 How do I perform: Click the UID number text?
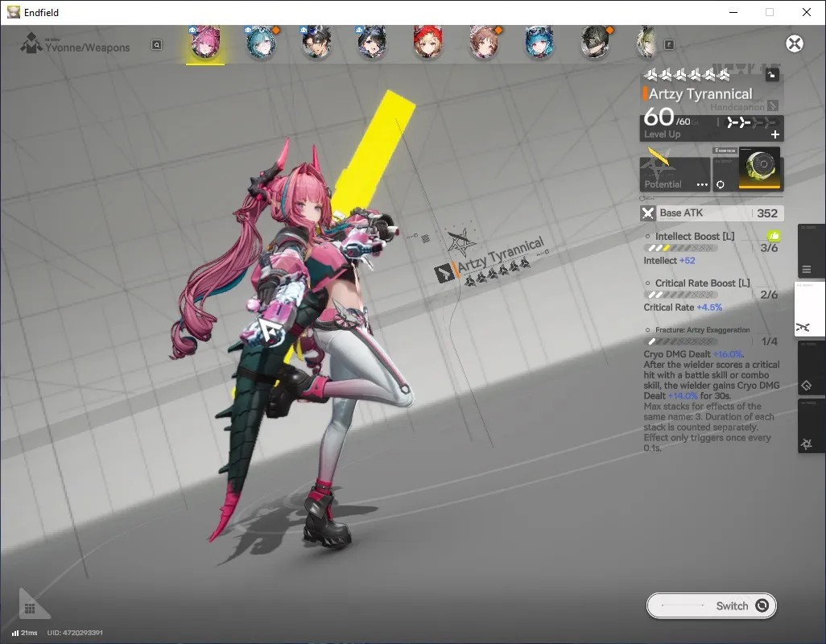(x=75, y=633)
